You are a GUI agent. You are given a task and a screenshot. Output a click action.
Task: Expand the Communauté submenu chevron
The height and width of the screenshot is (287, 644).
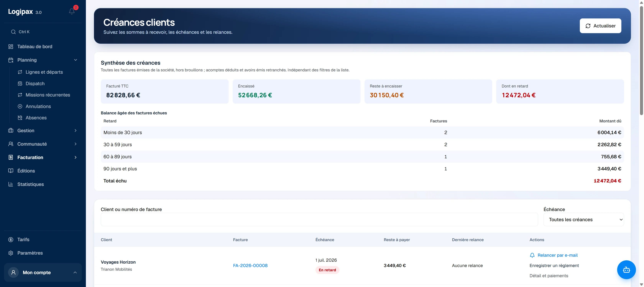[76, 144]
